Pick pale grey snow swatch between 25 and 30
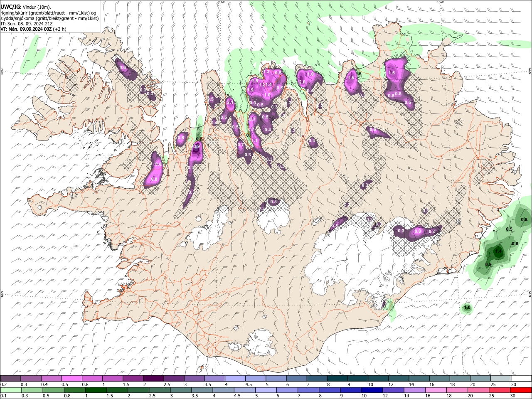Screen dimensions: 532x399 click(501, 378)
